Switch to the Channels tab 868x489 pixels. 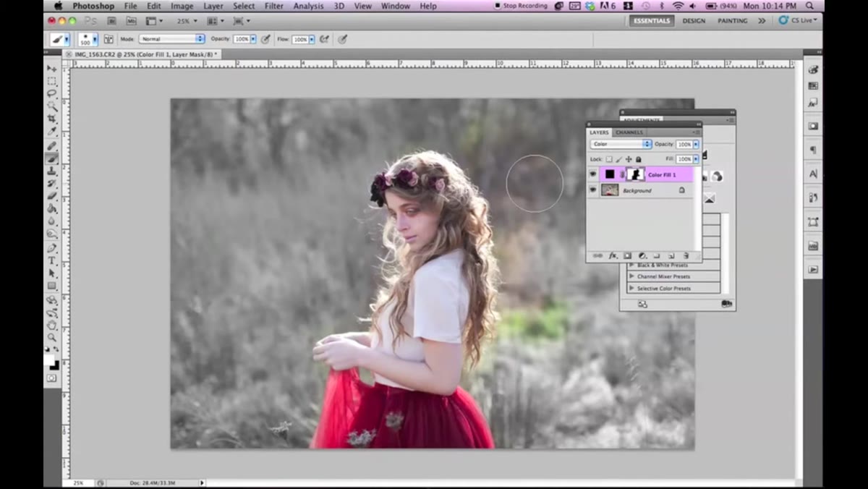(629, 132)
